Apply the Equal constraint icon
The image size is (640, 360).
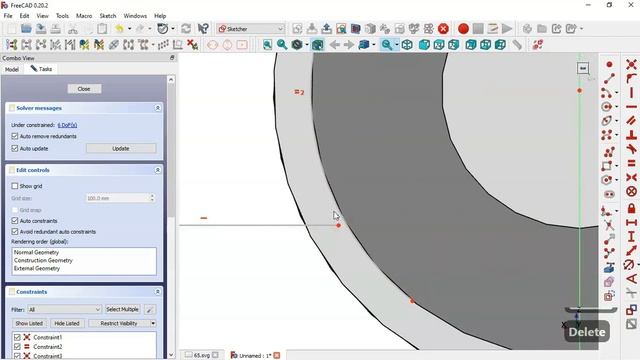tap(631, 163)
